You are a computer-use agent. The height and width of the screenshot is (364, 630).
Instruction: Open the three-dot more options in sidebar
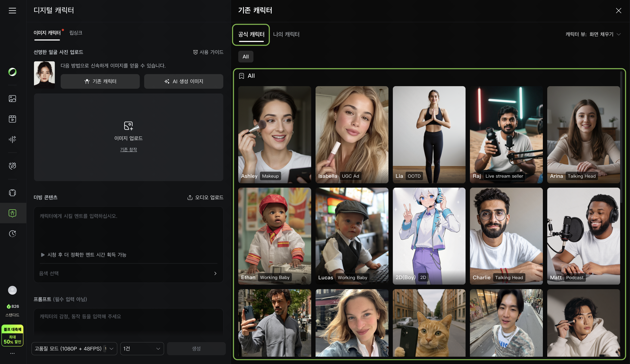point(12,354)
